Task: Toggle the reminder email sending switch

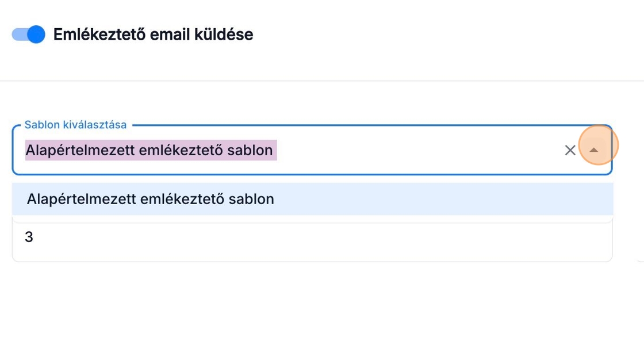Action: click(29, 35)
